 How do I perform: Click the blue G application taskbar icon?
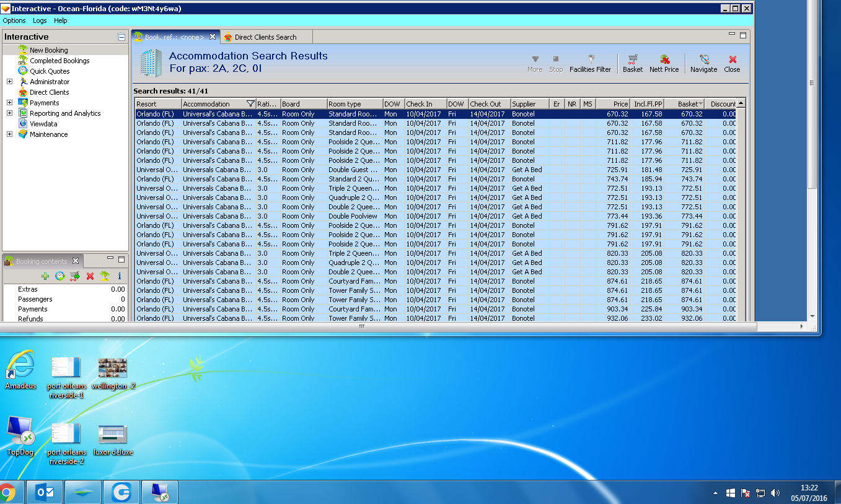[121, 493]
